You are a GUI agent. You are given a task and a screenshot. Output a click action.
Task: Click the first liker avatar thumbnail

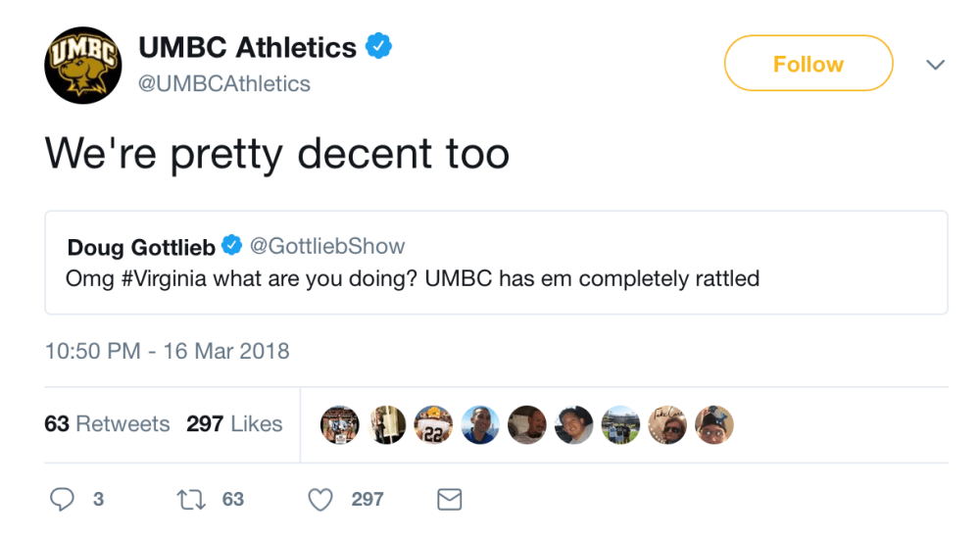point(340,424)
